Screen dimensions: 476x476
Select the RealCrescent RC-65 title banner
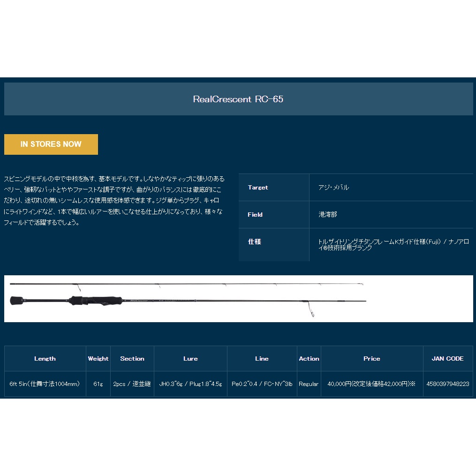pos(238,98)
